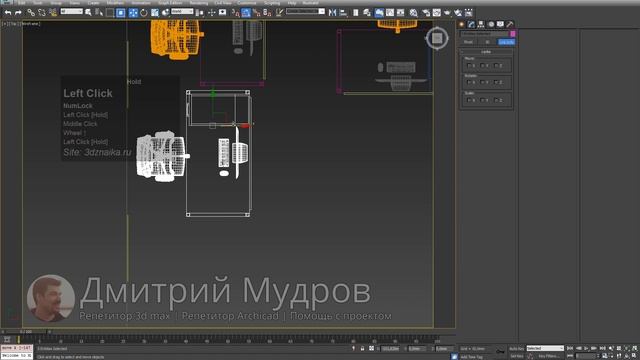The height and width of the screenshot is (360, 640).
Task: Click the IK button in Hierarchy panel
Action: (x=487, y=42)
